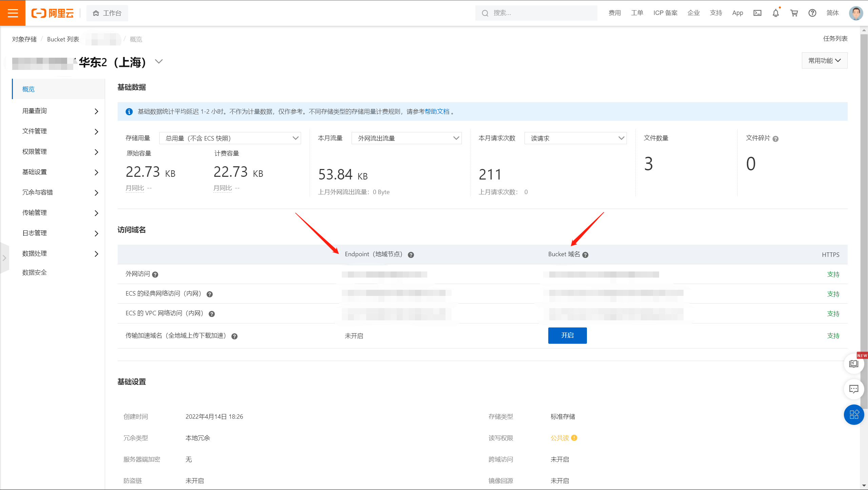This screenshot has width=868, height=490.
Task: Click the help question mark in header
Action: (812, 13)
